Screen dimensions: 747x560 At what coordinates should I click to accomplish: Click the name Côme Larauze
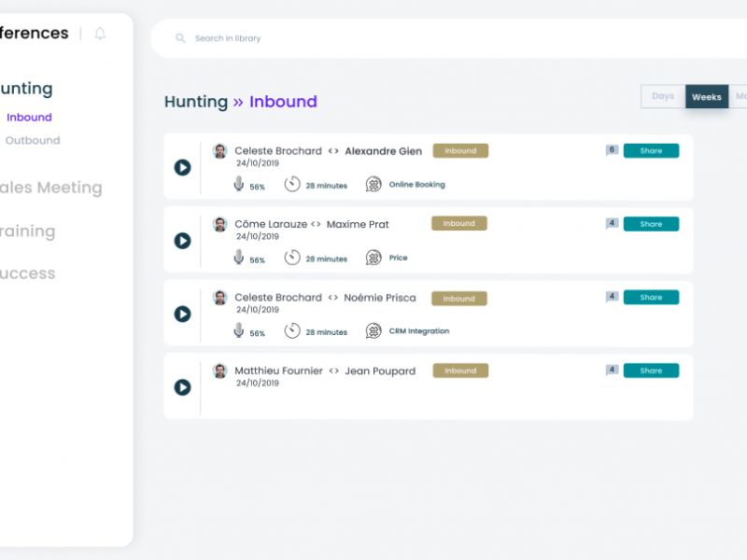coord(271,224)
